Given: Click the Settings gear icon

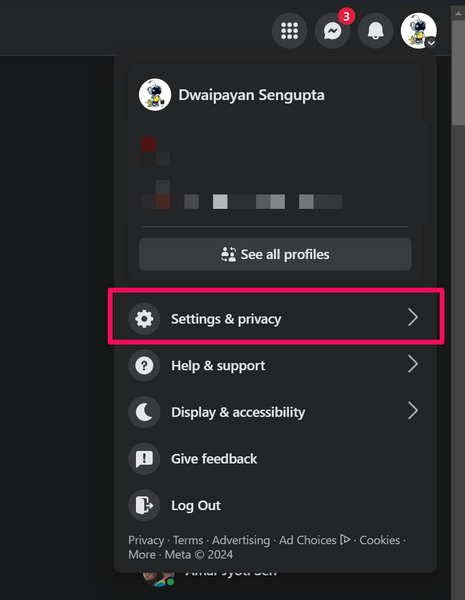Looking at the screenshot, I should [x=144, y=319].
